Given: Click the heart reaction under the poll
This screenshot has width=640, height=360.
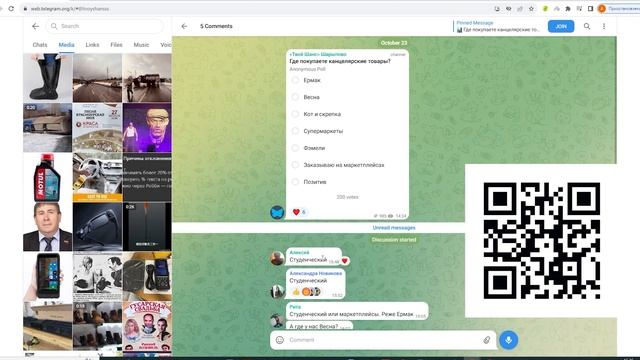Looking at the screenshot, I should click(x=299, y=212).
